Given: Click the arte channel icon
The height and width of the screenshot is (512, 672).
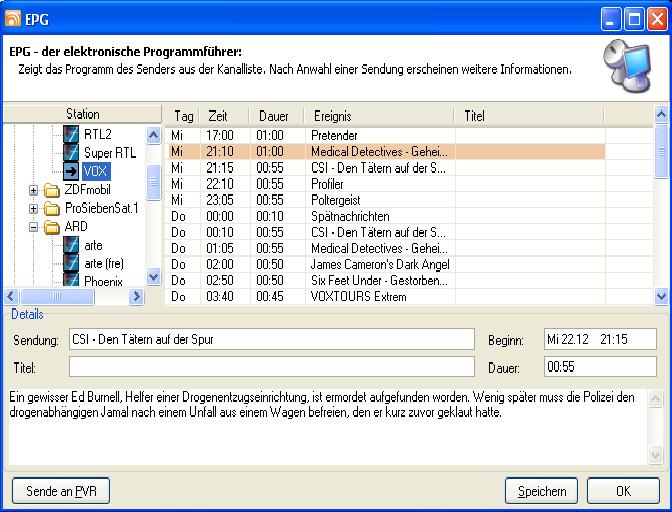Looking at the screenshot, I should point(71,245).
